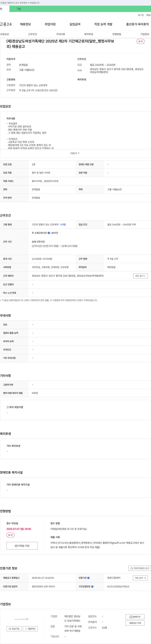Open the 출산휴가·육아휴직 menu

click(x=137, y=24)
